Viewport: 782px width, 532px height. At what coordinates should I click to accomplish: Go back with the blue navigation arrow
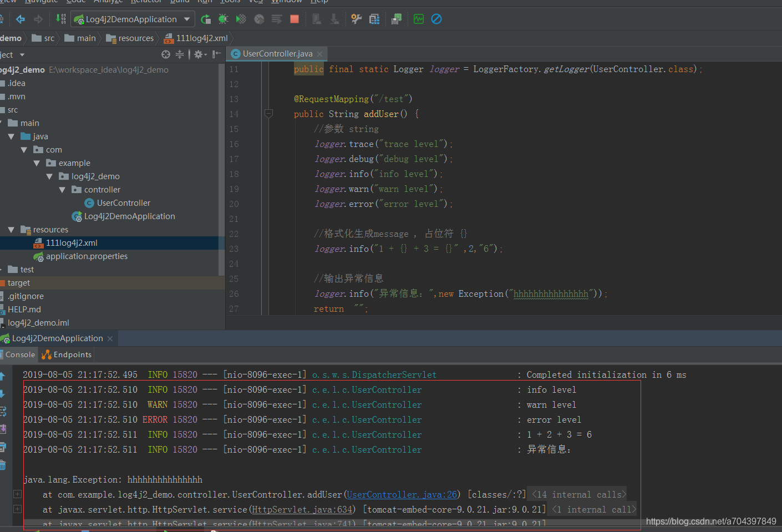(x=21, y=19)
